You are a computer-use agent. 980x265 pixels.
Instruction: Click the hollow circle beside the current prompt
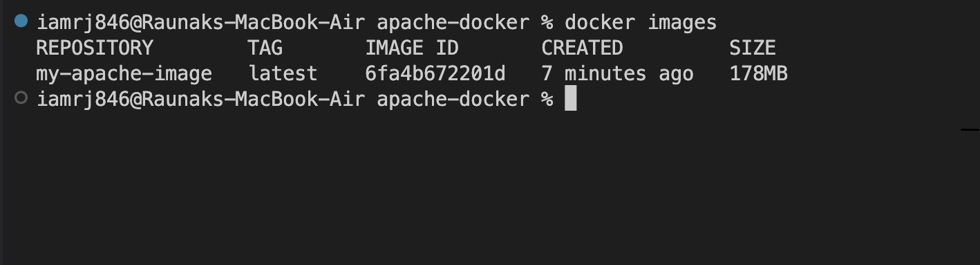click(21, 98)
